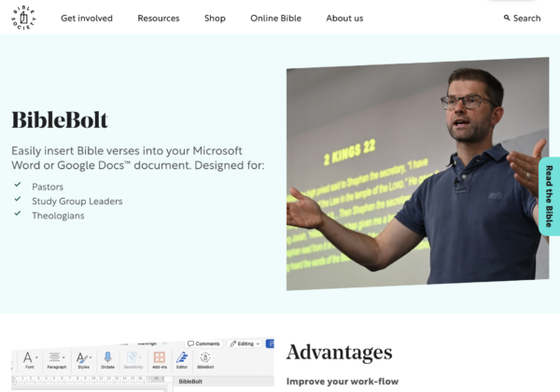Image resolution: width=560 pixels, height=392 pixels.
Task: Click the checkmark beside Pastors
Action: [x=18, y=185]
